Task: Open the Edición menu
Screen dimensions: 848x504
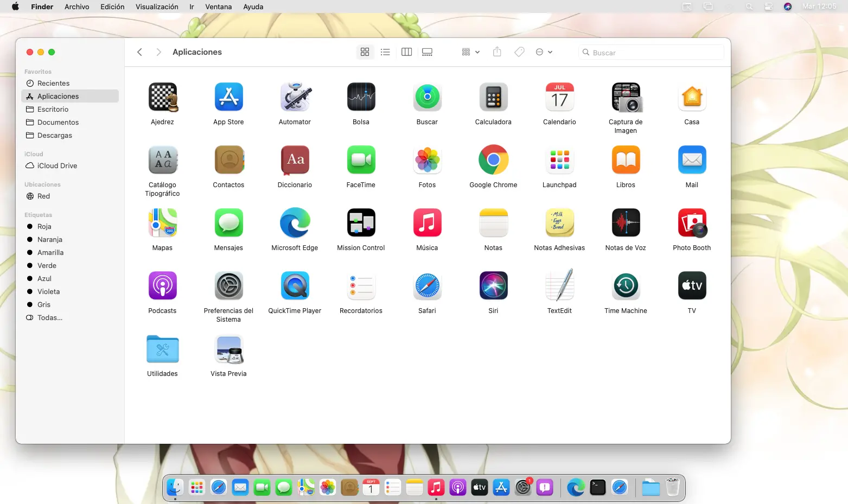Action: [112, 7]
